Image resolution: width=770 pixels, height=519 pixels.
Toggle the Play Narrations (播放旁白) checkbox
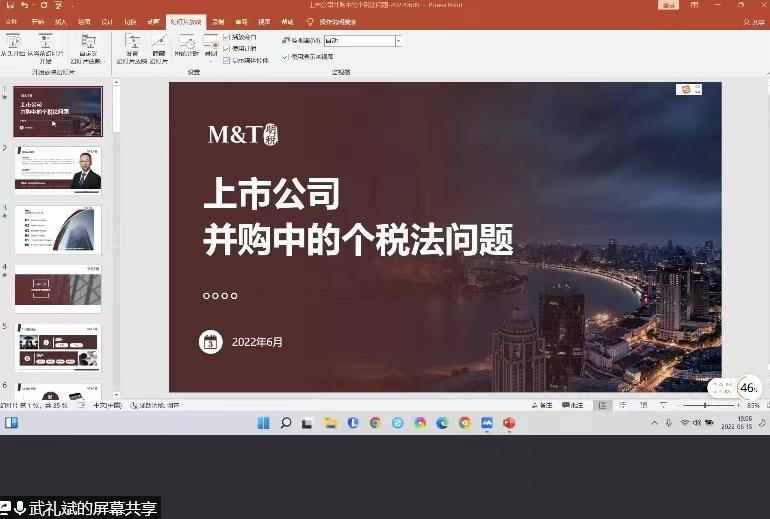tap(227, 36)
